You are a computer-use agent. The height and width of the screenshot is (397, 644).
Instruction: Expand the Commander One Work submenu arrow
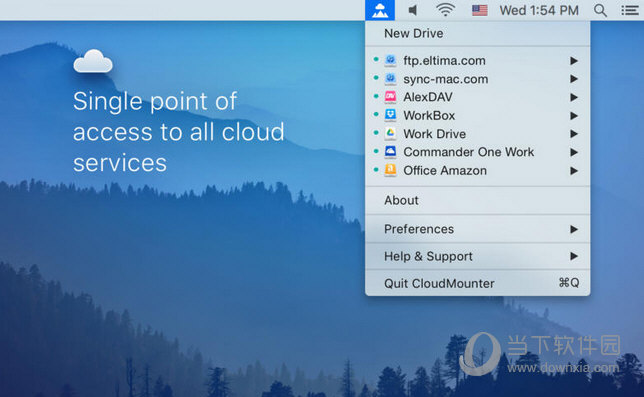point(574,152)
